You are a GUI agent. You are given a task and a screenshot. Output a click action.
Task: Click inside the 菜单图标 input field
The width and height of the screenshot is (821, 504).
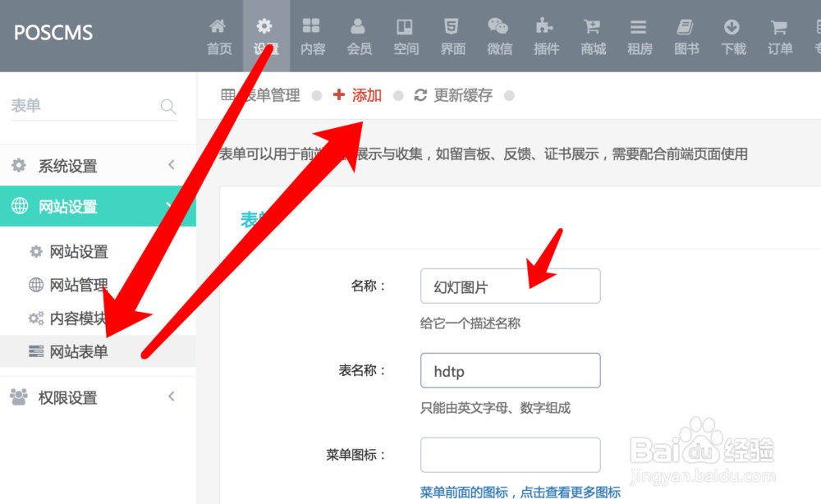pos(510,455)
